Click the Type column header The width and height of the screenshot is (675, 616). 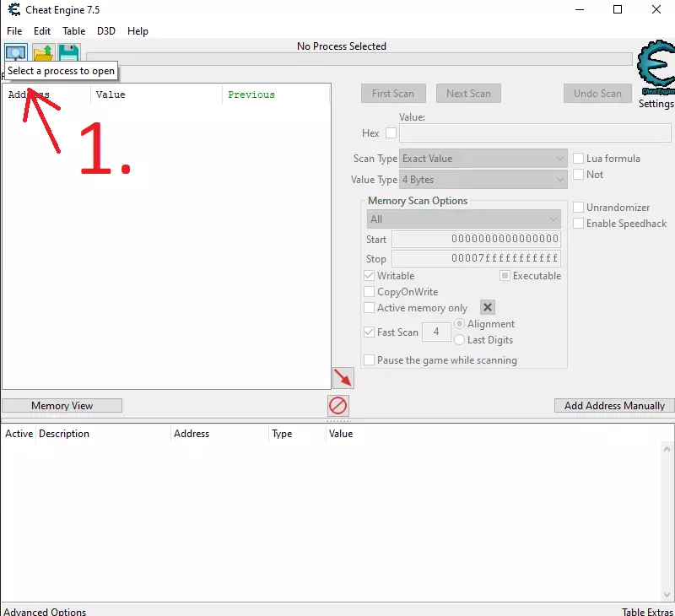[x=297, y=434]
